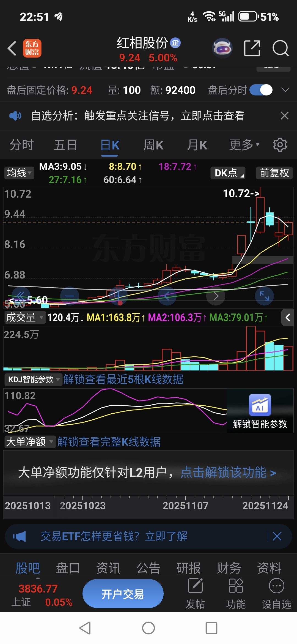Tap the 10.72 high candlestick

[260, 210]
